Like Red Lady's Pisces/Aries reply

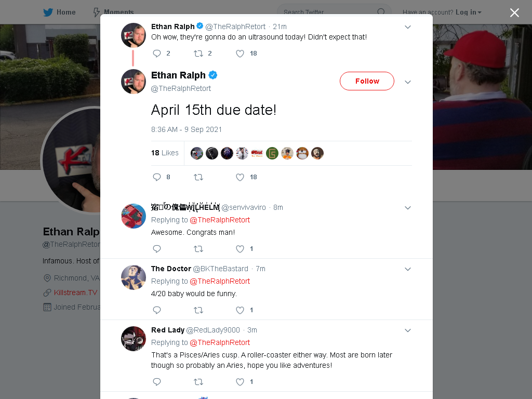click(240, 382)
